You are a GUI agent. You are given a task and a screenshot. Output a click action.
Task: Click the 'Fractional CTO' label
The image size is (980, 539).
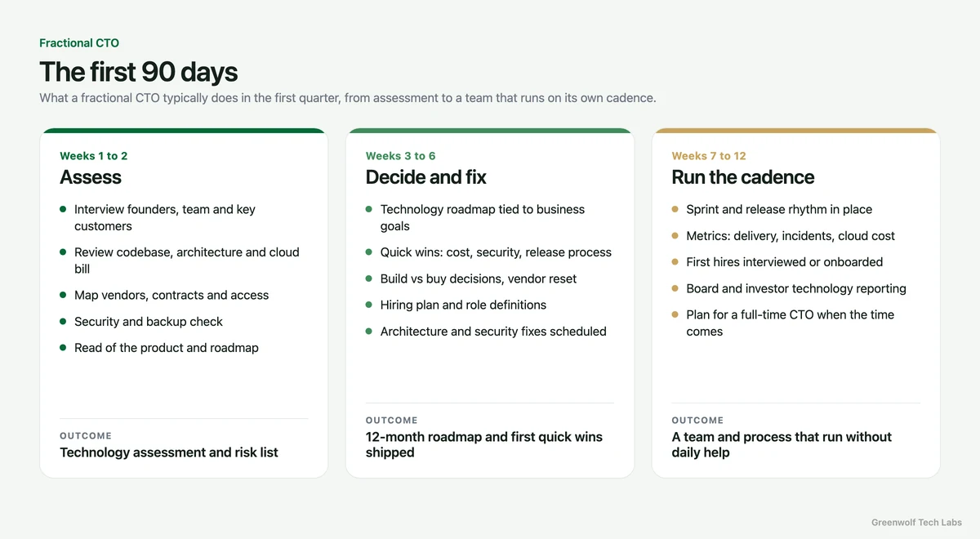[79, 42]
